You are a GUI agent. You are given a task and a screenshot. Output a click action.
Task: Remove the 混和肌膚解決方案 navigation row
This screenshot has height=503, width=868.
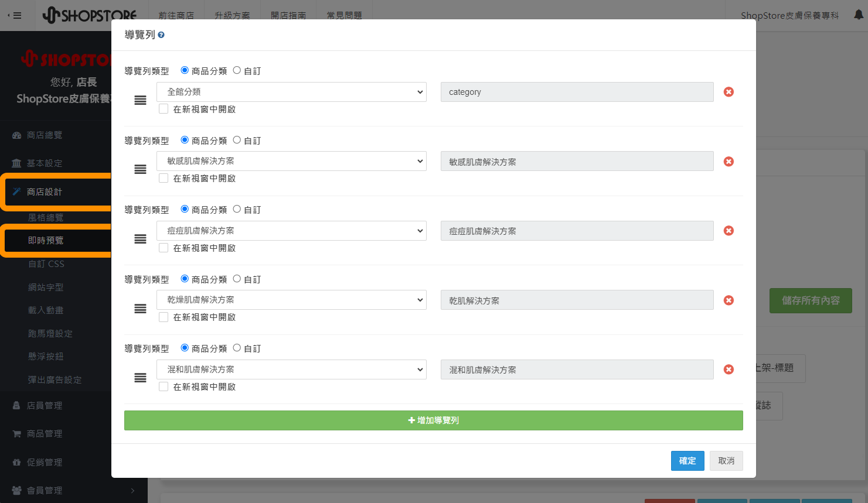click(729, 369)
